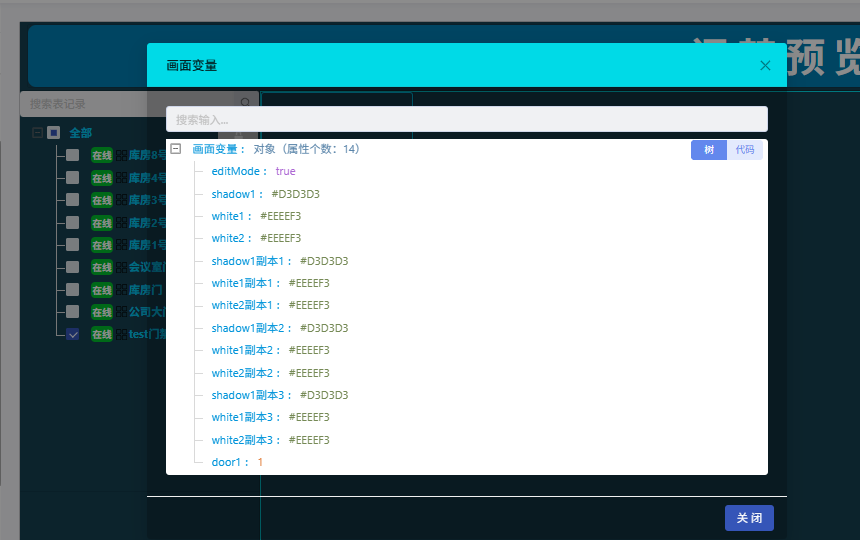Select the white1 #EEEEF3 row
860x540 pixels.
point(256,216)
